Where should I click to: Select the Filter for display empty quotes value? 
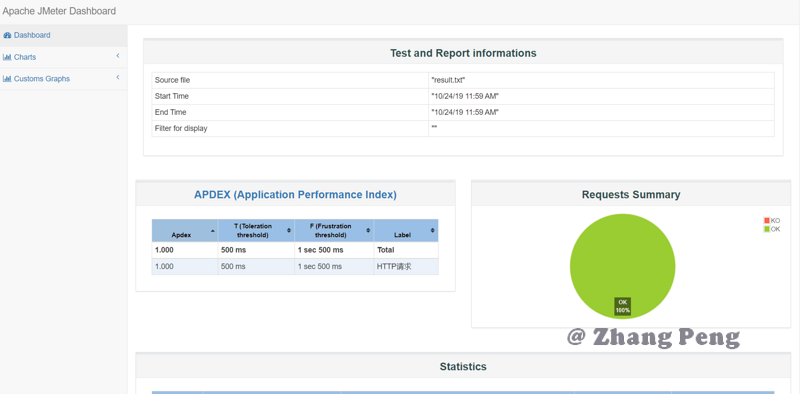(x=434, y=128)
